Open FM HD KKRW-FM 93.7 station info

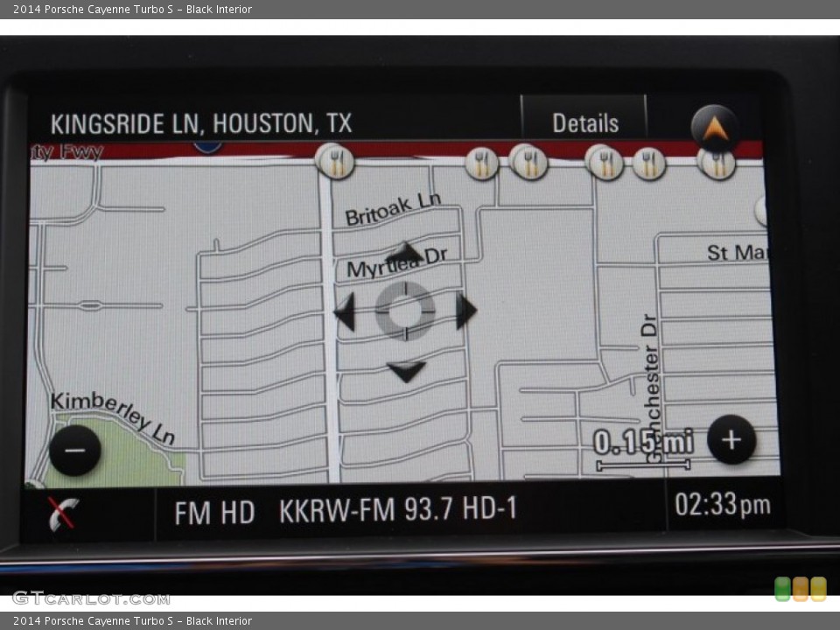click(346, 510)
